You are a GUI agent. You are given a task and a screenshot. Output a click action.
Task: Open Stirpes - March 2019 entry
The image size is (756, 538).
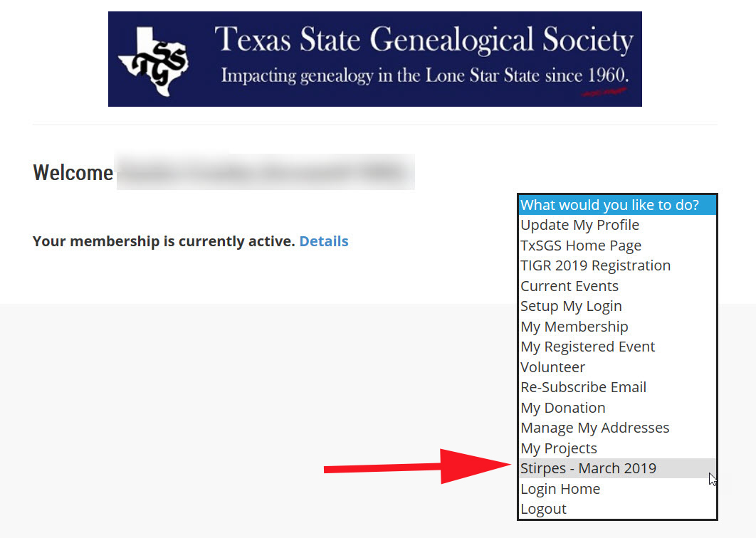(x=588, y=468)
